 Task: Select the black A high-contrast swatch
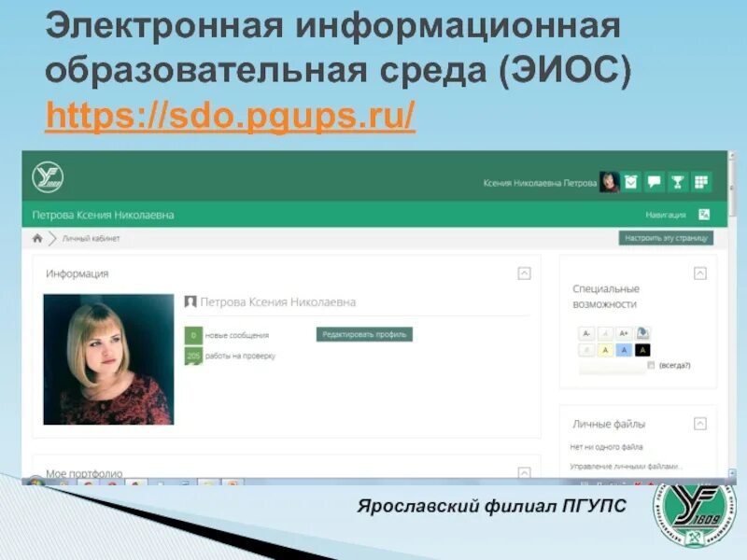(642, 351)
